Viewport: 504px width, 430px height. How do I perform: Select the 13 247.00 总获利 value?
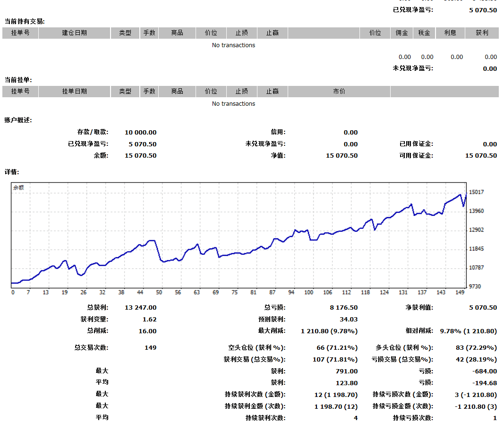(x=140, y=308)
